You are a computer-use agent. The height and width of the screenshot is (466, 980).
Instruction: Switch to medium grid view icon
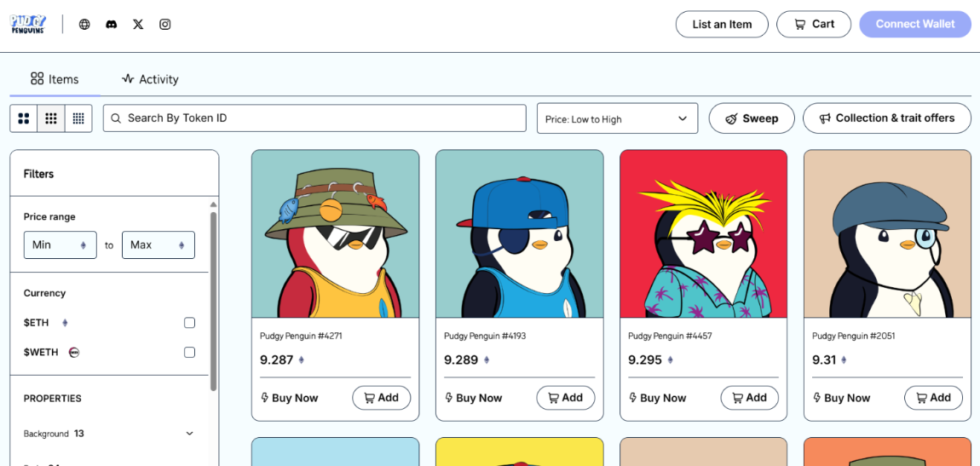51,118
